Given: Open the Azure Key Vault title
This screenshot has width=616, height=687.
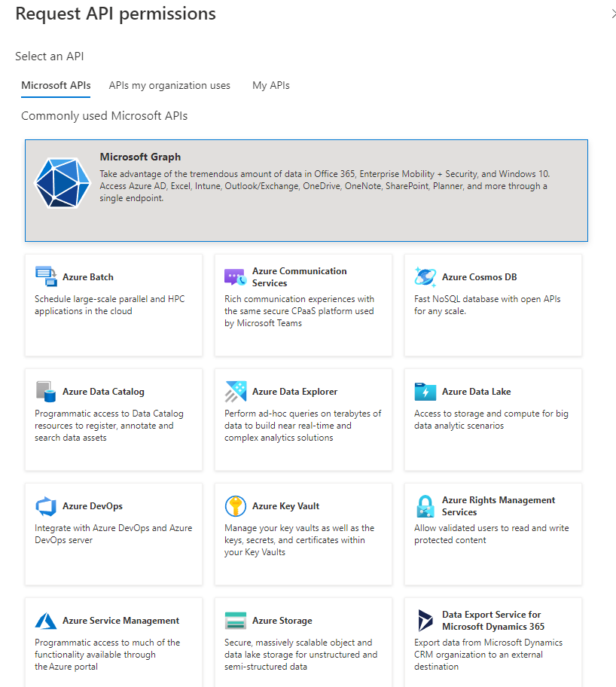Looking at the screenshot, I should [285, 506].
